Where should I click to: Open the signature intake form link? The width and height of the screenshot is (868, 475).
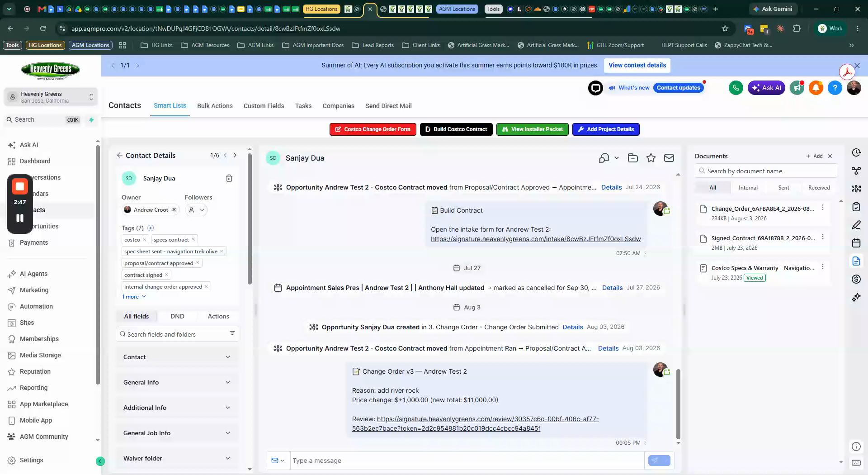[536, 239]
